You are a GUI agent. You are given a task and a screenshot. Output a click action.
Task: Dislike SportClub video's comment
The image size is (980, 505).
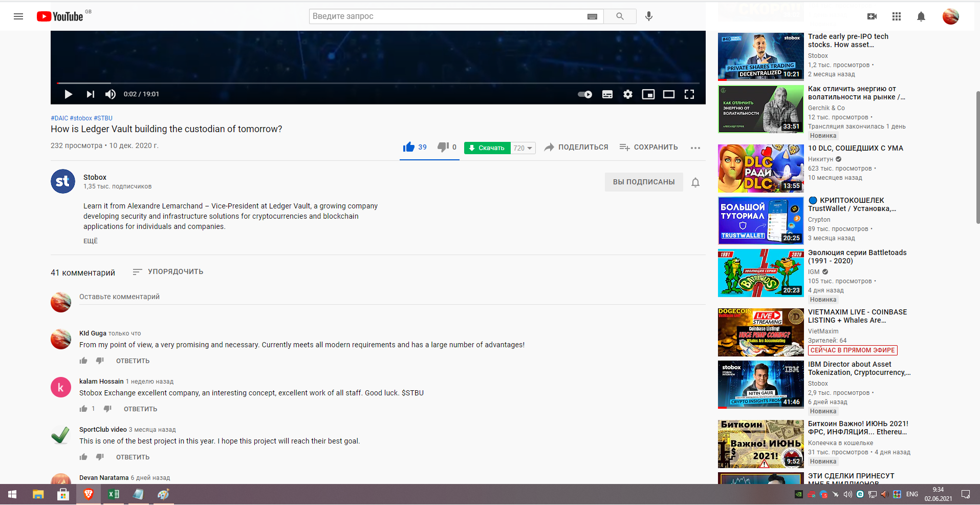(x=100, y=457)
